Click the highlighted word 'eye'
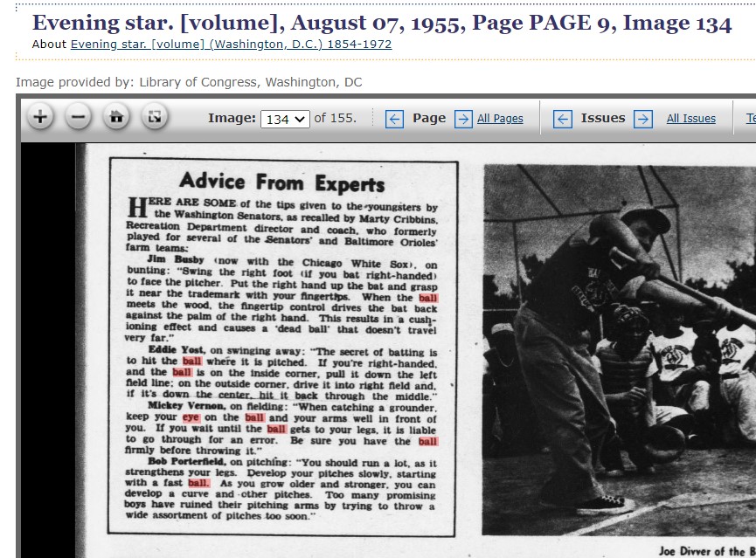Image resolution: width=756 pixels, height=558 pixels. click(191, 417)
